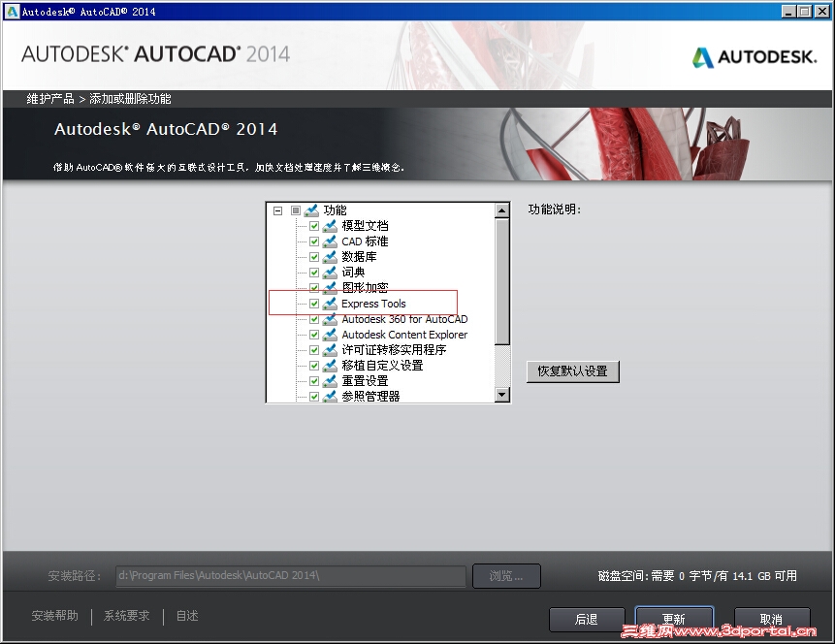Uncheck the 数据库 feature checkbox
This screenshot has height=644, width=835.
[x=314, y=257]
